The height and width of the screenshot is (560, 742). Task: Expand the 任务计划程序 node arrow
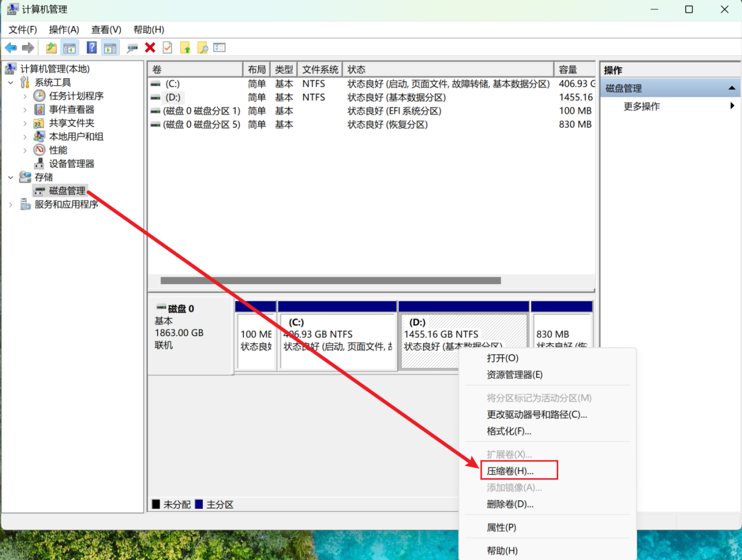click(25, 96)
